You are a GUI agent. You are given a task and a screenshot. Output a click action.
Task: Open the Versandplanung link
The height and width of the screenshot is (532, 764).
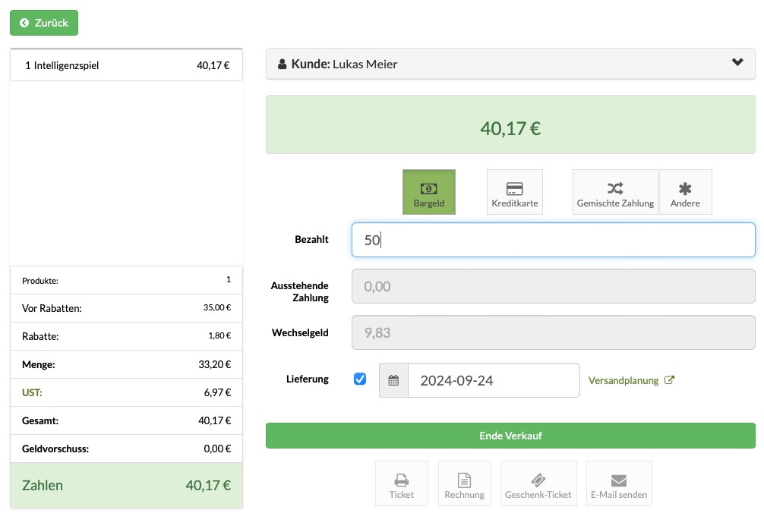(x=631, y=380)
